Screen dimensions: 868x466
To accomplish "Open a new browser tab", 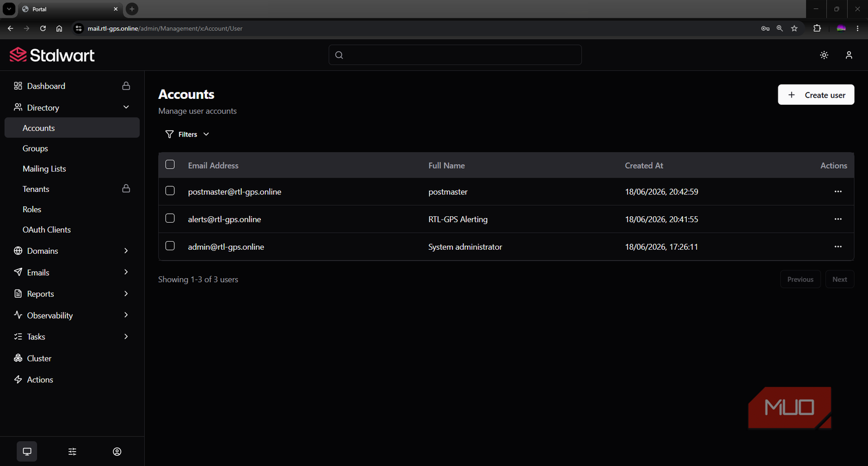I will point(132,9).
